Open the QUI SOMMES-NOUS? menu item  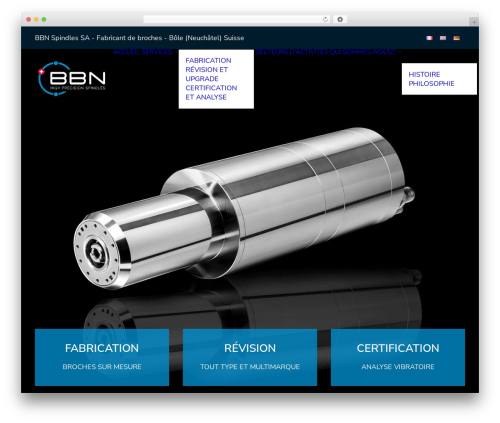362,52
